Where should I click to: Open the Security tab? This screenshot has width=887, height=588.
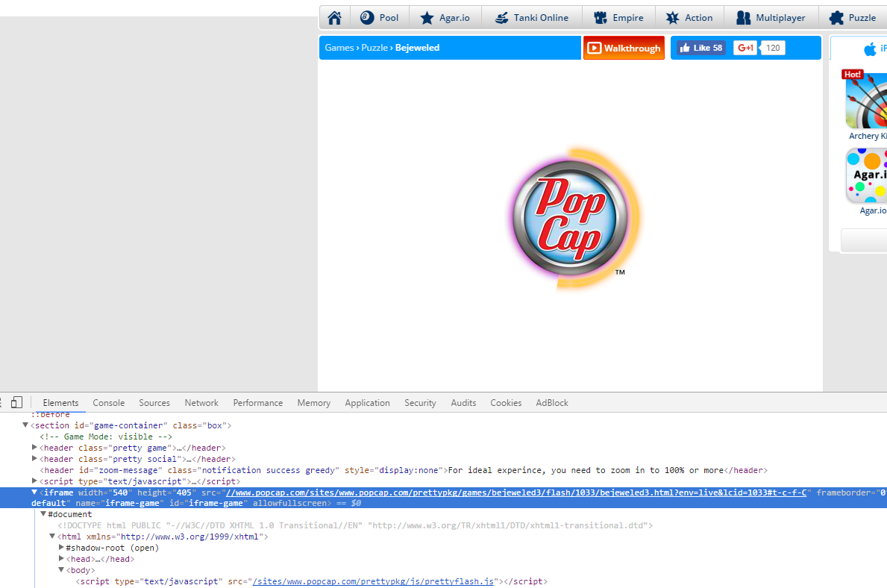(420, 403)
